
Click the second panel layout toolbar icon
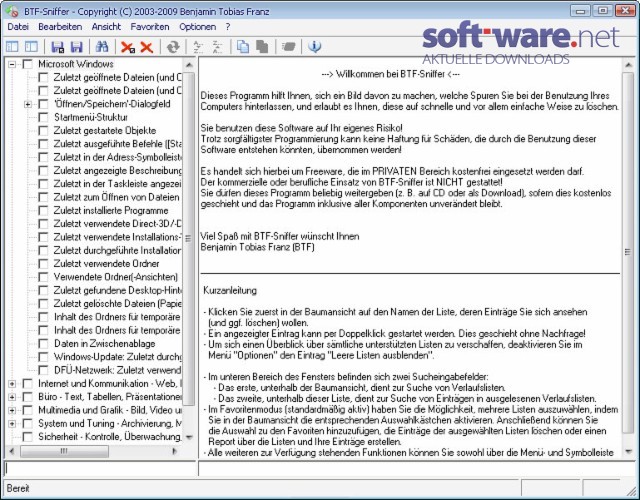click(x=31, y=47)
